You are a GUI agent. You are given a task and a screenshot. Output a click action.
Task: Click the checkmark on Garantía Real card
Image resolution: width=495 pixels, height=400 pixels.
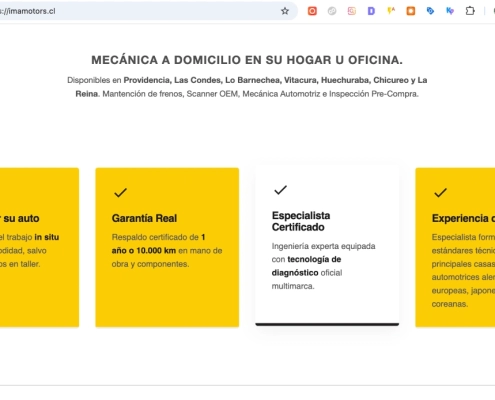(120, 193)
